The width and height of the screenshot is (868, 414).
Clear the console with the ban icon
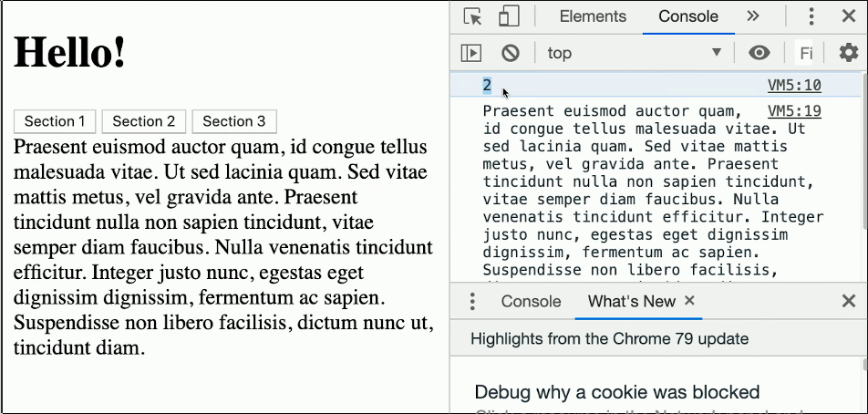coord(511,53)
